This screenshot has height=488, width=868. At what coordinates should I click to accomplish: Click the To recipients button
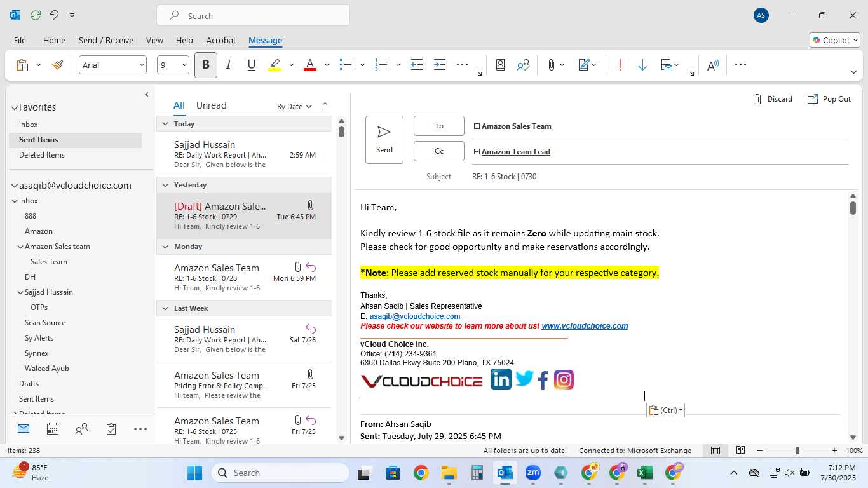tap(439, 126)
